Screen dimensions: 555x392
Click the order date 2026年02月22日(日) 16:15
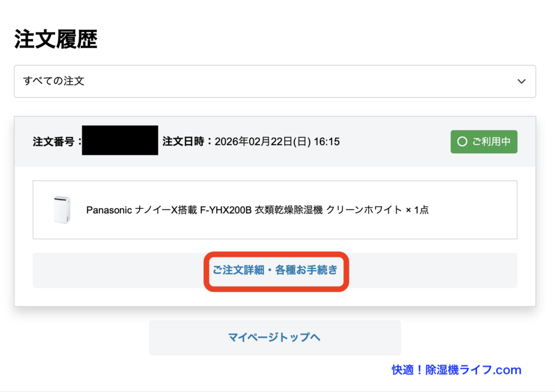pos(277,142)
